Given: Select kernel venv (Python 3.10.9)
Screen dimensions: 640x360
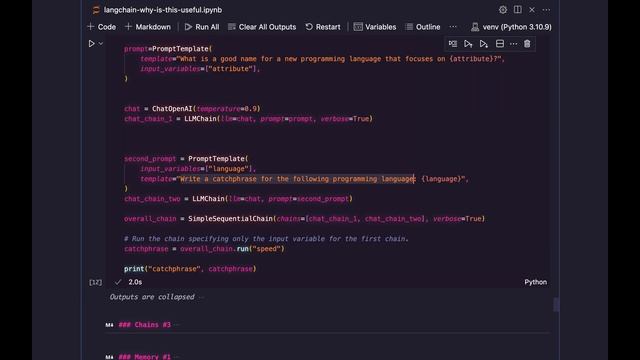Looking at the screenshot, I should click(511, 27).
